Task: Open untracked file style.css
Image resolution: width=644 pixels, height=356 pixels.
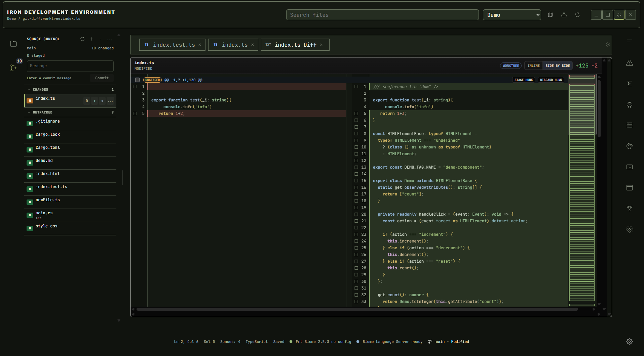Action: point(70,228)
